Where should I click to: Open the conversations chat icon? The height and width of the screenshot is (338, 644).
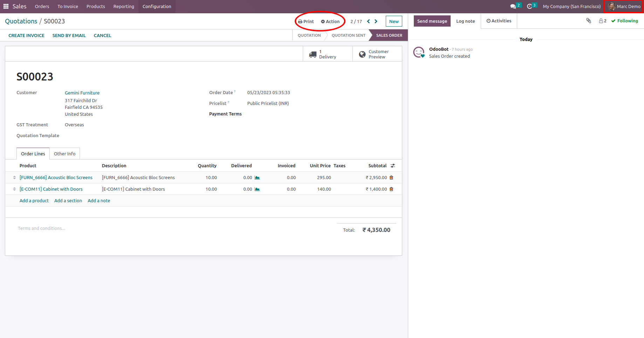point(513,6)
